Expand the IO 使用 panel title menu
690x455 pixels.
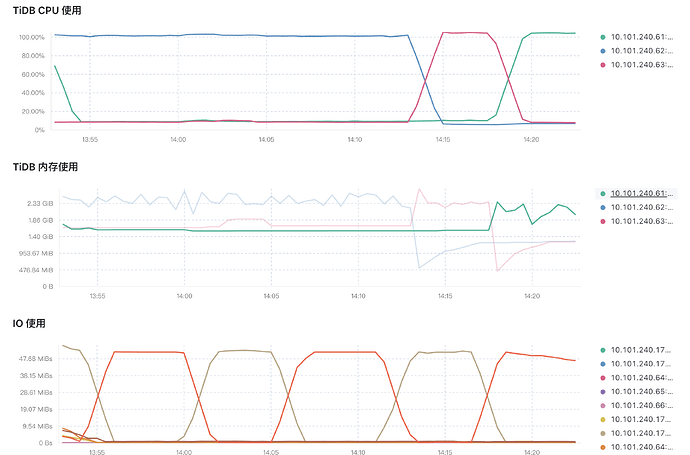30,324
